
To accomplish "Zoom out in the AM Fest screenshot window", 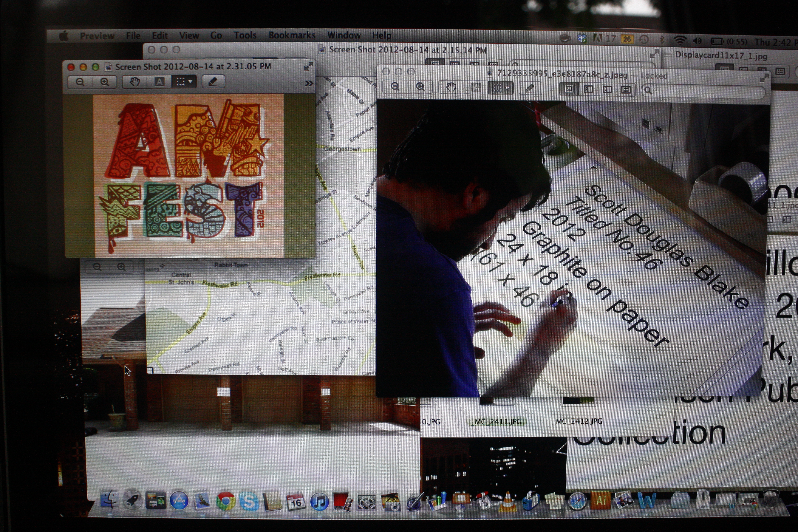I will [x=80, y=82].
